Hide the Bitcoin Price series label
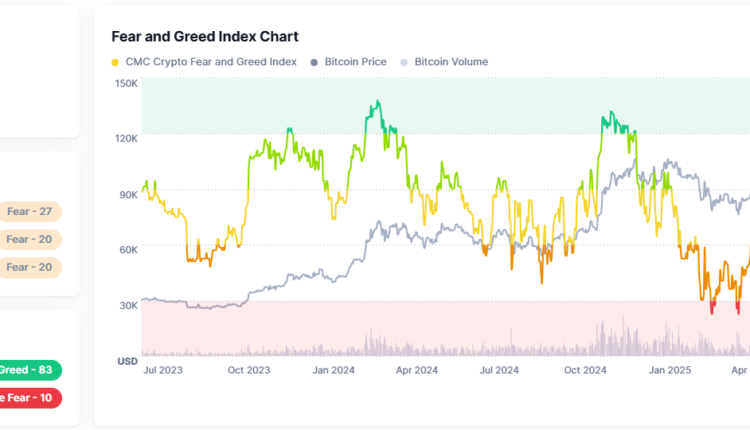Image resolution: width=750 pixels, height=430 pixels. pyautogui.click(x=355, y=62)
